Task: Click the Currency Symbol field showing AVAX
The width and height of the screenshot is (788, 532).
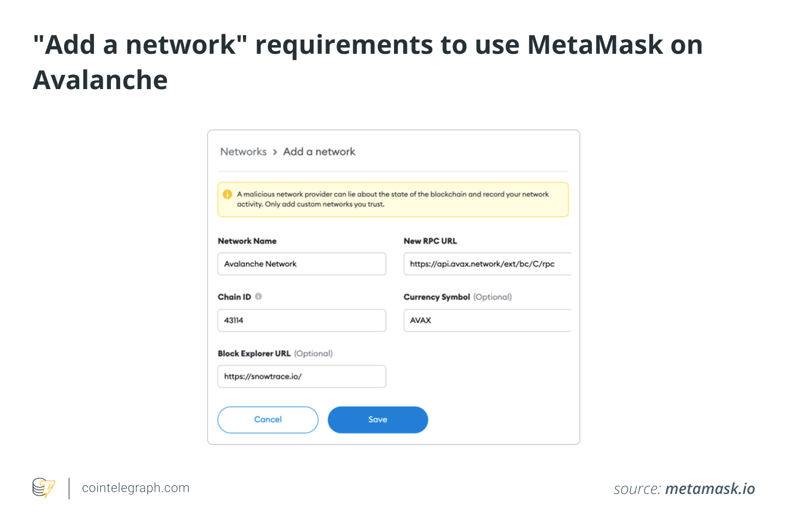Action: (x=486, y=321)
